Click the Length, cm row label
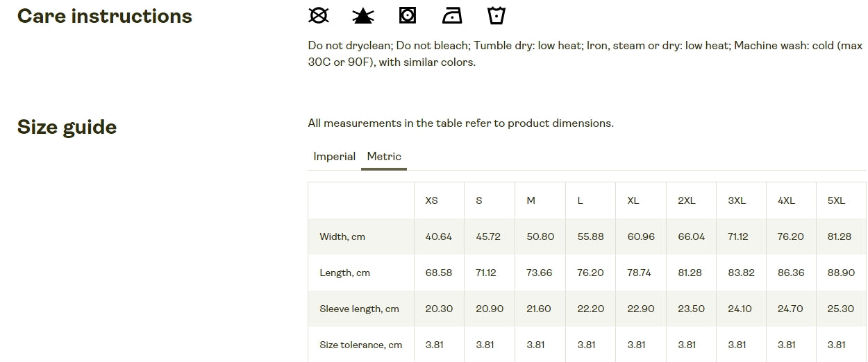The height and width of the screenshot is (362, 868). (x=345, y=273)
